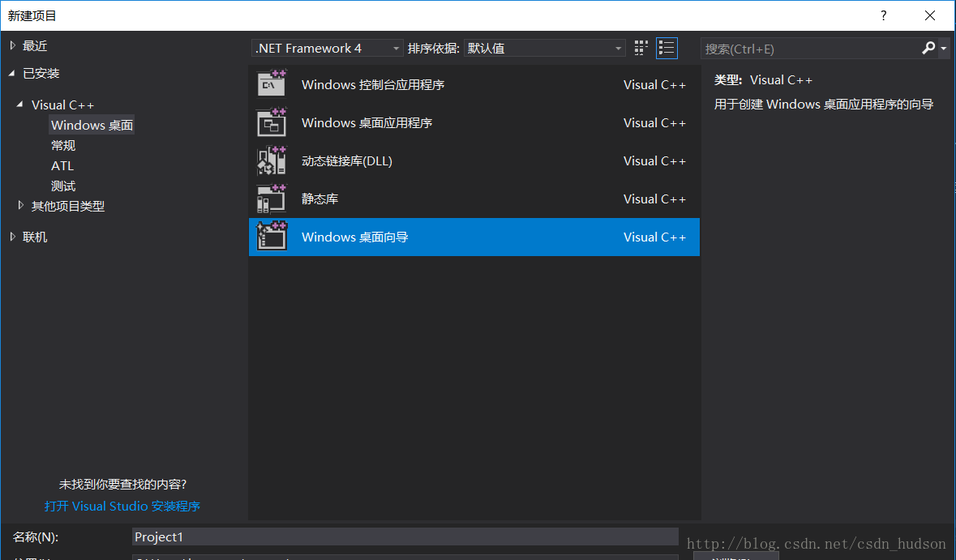Click the static library (静态库) template icon
956x560 pixels.
tap(272, 199)
